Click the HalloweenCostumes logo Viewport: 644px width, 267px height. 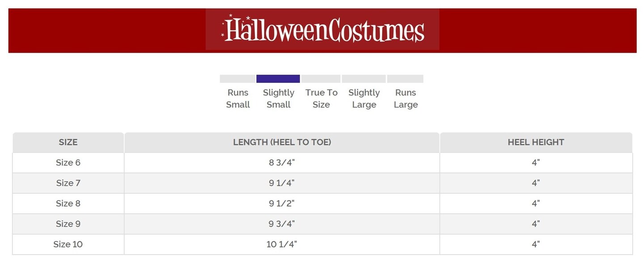pyautogui.click(x=322, y=30)
